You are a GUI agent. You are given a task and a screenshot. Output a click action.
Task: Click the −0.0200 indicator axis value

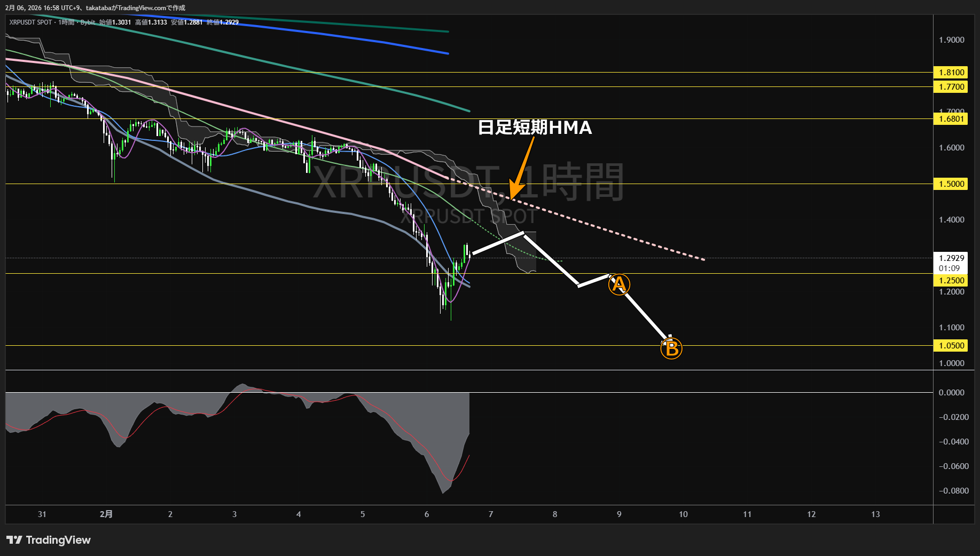pyautogui.click(x=953, y=417)
